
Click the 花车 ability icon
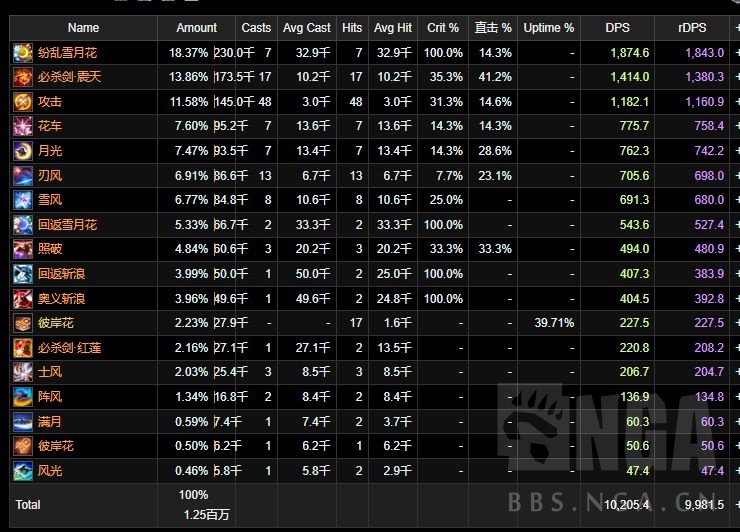point(22,126)
